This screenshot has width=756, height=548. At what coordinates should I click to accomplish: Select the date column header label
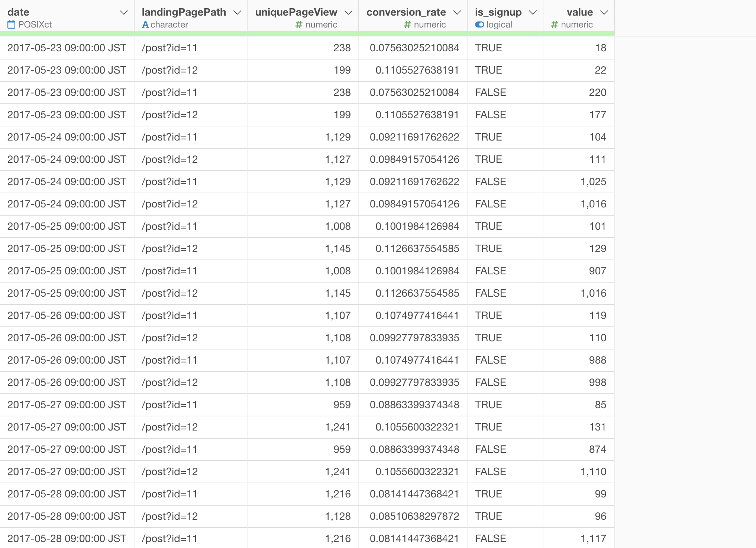[x=18, y=12]
